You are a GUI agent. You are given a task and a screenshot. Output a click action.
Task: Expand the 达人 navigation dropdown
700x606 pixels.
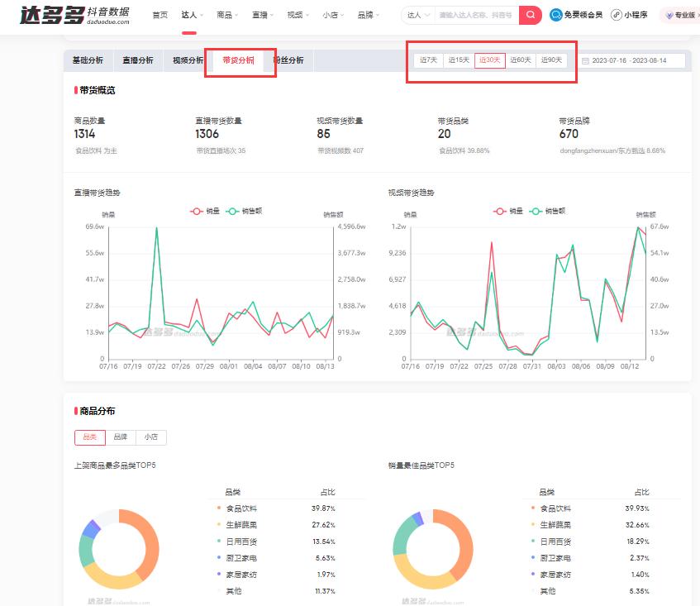click(190, 14)
